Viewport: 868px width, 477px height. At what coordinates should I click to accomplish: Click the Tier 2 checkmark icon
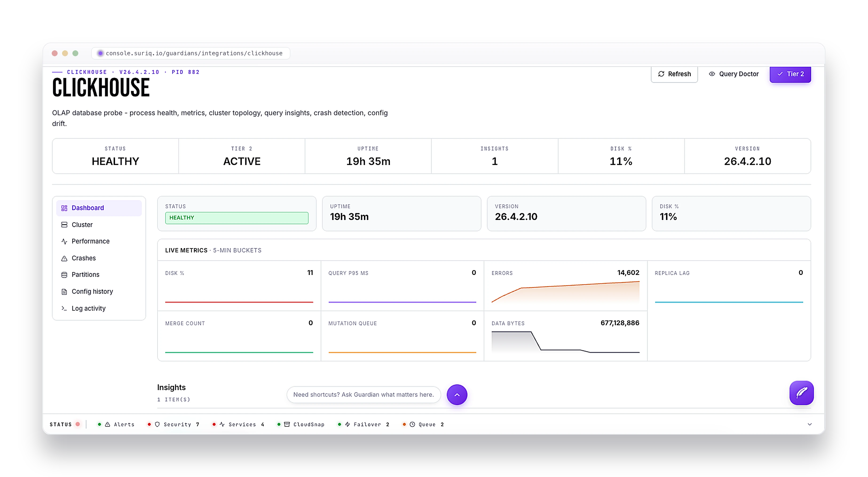pos(780,74)
